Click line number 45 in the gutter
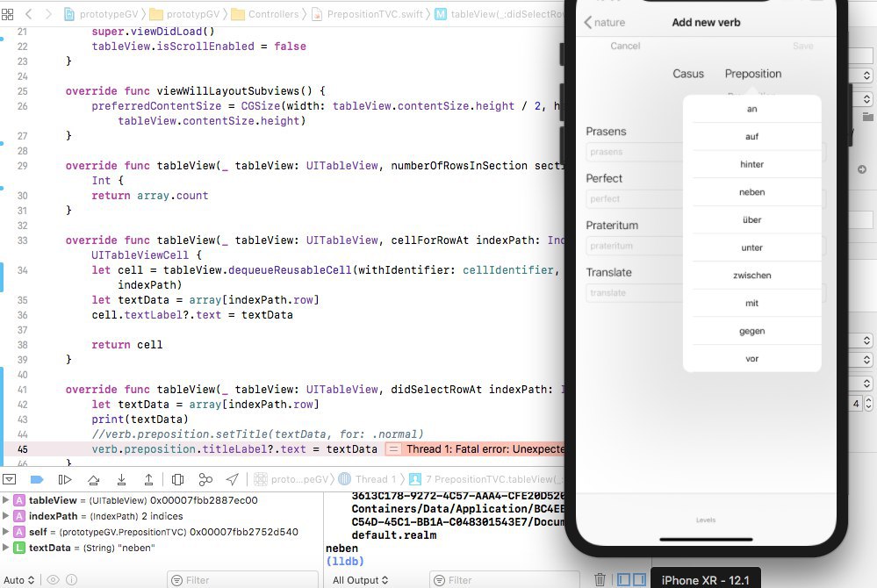Image resolution: width=877 pixels, height=588 pixels. click(22, 448)
